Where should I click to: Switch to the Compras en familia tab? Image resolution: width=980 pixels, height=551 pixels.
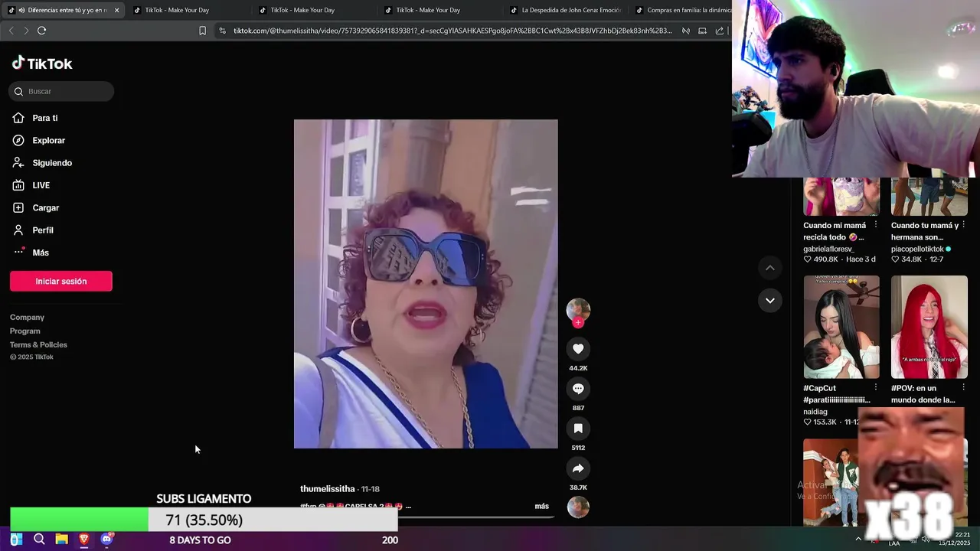pos(681,10)
